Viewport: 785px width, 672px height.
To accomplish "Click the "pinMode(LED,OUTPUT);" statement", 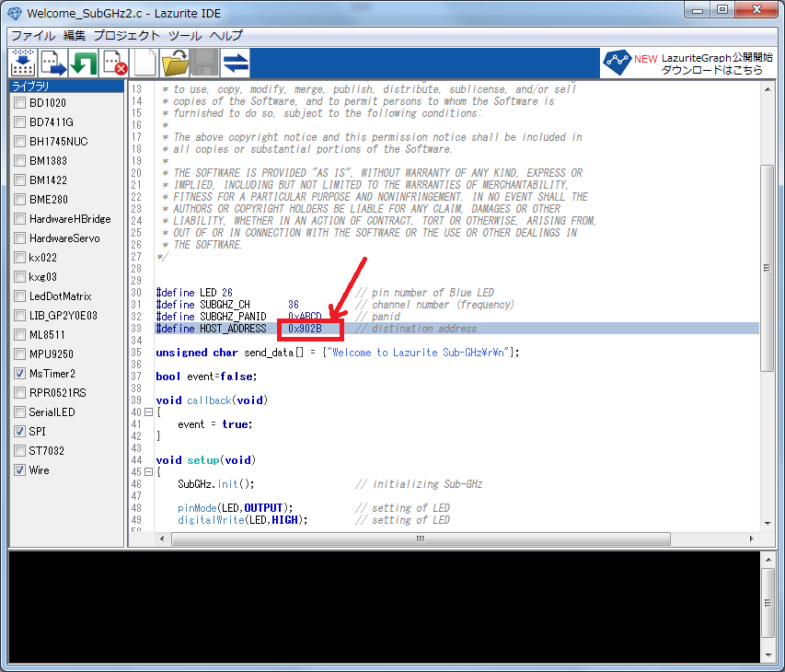I will (x=236, y=508).
